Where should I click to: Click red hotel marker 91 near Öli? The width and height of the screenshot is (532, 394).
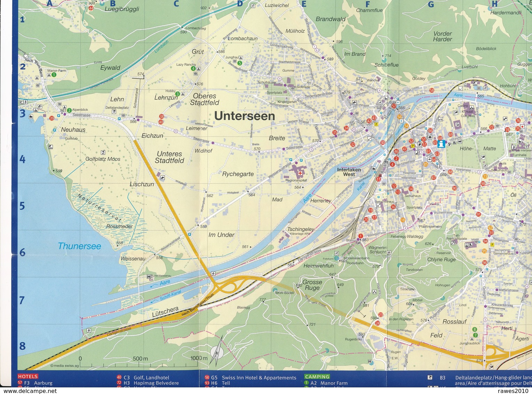coord(478,214)
